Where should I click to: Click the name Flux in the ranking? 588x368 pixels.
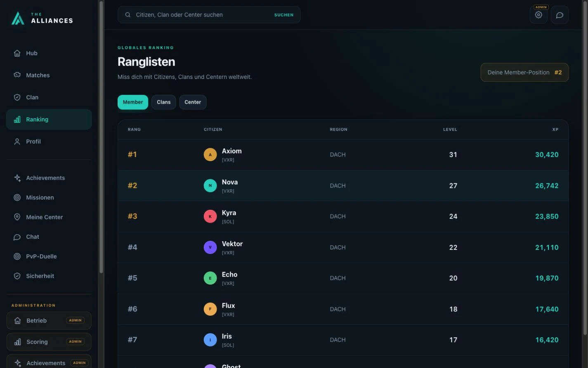point(228,306)
